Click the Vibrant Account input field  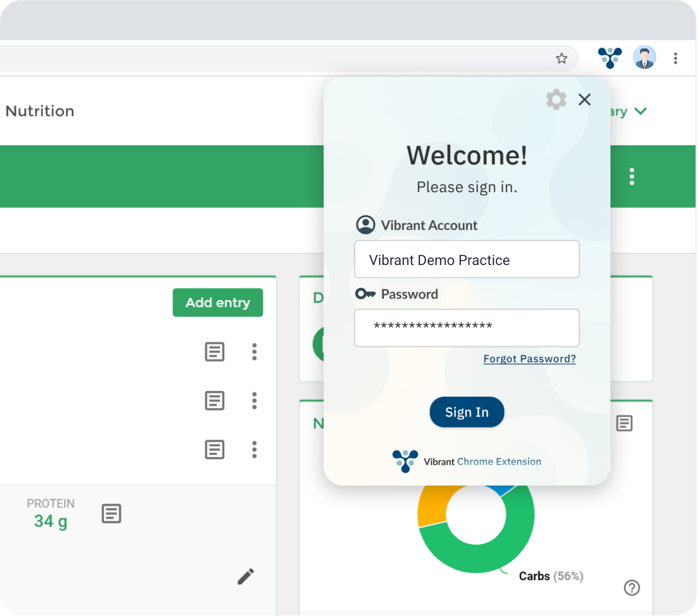[x=467, y=259]
